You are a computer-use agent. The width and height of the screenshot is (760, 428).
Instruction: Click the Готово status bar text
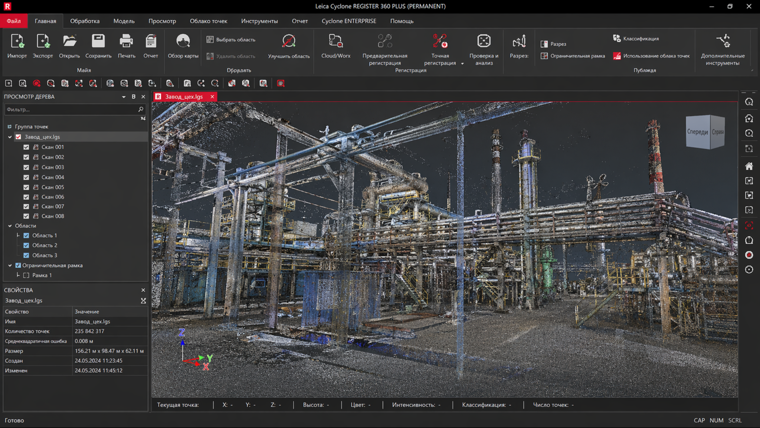(x=14, y=420)
